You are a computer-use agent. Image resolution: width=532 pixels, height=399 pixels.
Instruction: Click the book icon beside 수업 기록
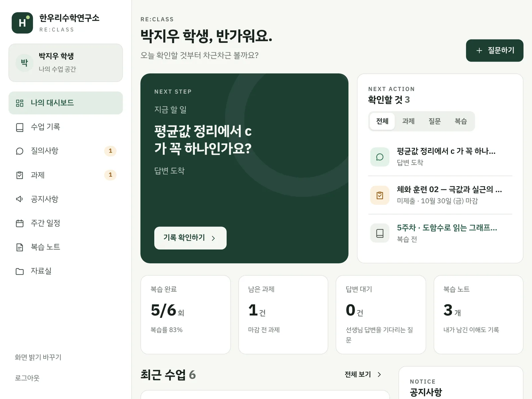coord(20,127)
